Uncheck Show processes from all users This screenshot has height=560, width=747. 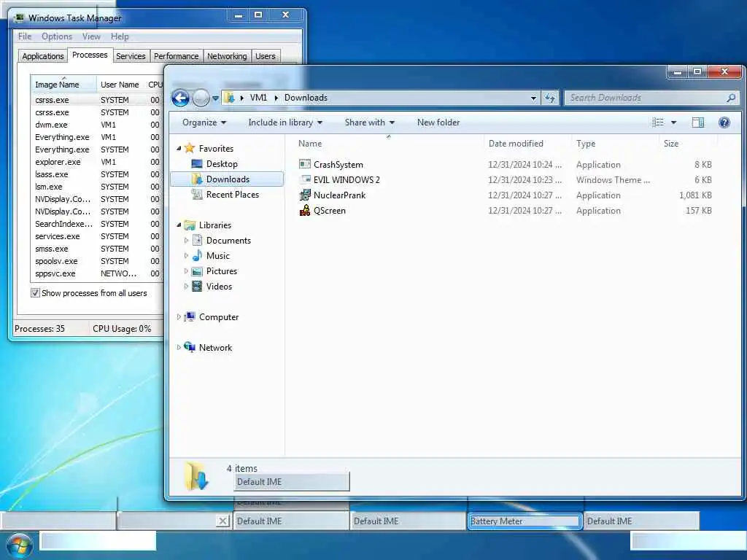pos(35,293)
